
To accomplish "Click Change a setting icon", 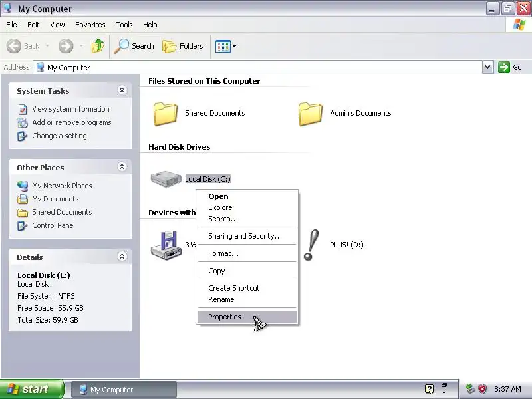I will pos(23,136).
